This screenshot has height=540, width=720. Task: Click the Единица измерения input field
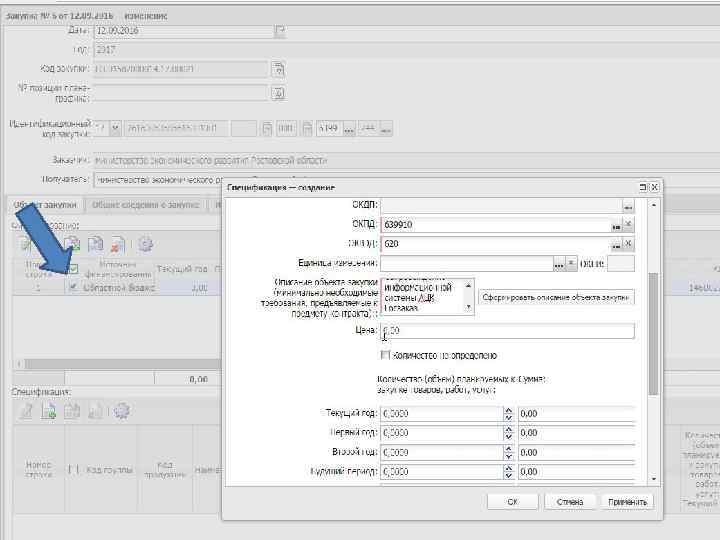click(467, 264)
